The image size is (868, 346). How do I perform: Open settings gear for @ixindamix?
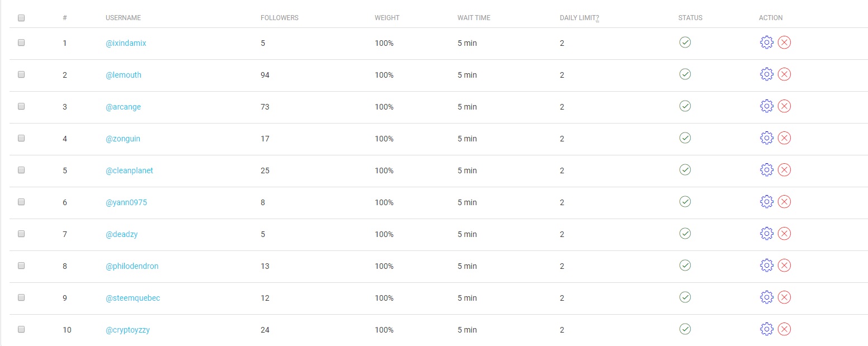point(767,42)
